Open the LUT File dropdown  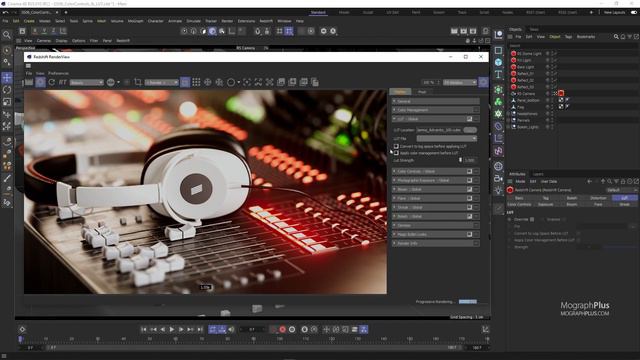(x=447, y=139)
